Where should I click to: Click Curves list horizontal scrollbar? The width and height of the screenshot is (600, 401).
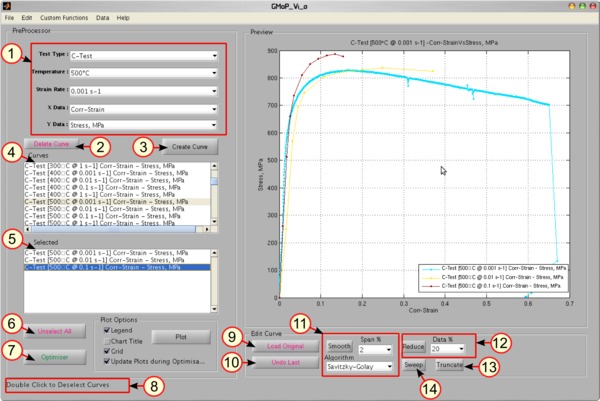click(x=113, y=229)
